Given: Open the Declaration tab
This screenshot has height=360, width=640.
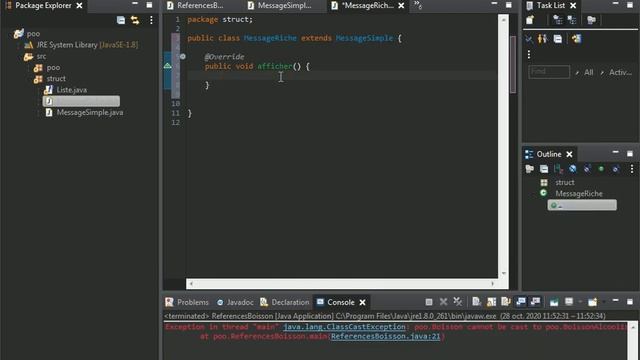Looking at the screenshot, I should point(284,302).
